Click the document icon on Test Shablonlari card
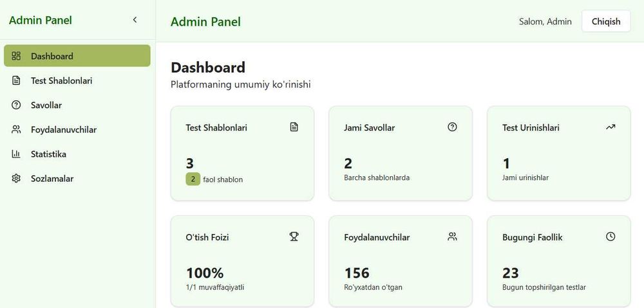 tap(294, 127)
